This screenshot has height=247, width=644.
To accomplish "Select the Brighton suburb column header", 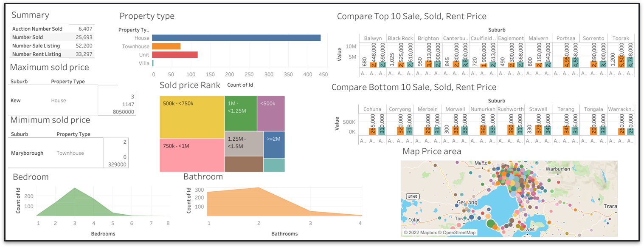I will point(428,38).
